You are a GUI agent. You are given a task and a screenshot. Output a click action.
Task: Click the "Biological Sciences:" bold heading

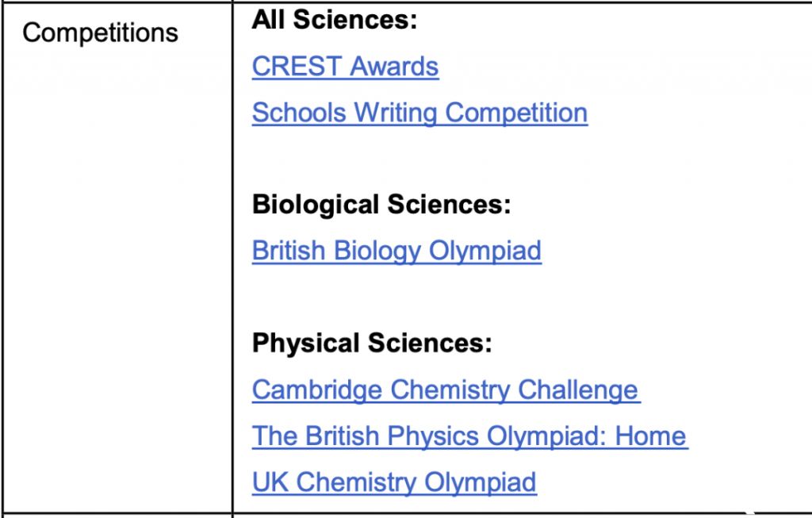click(381, 205)
